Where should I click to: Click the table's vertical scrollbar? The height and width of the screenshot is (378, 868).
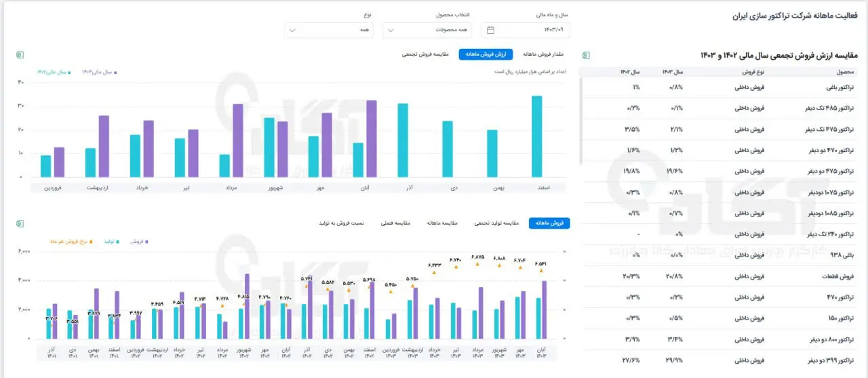point(581,121)
